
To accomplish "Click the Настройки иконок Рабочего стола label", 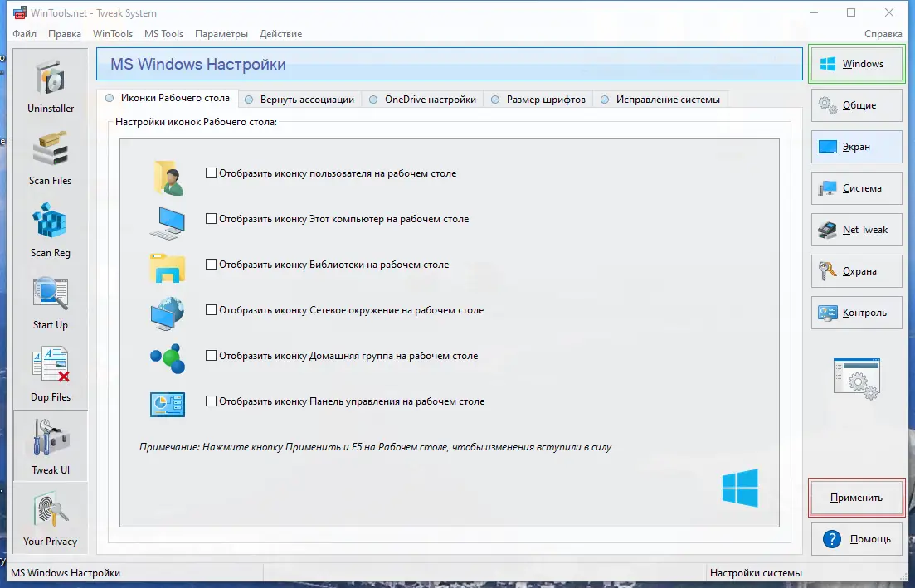I will coord(196,122).
